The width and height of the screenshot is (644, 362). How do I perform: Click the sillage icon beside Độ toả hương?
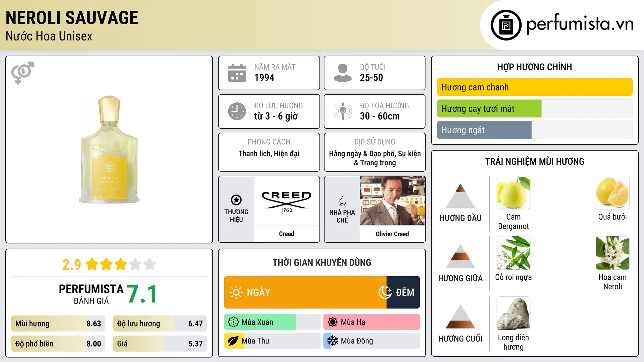[x=343, y=111]
